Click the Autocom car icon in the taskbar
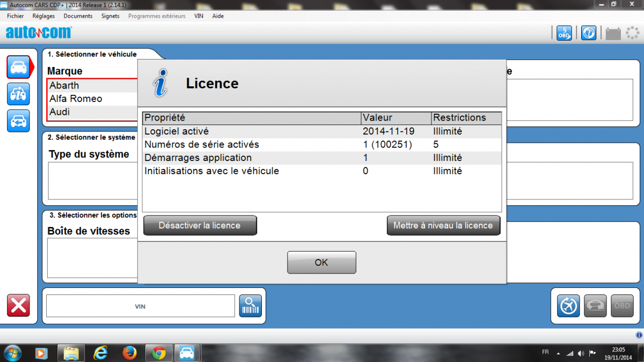The height and width of the screenshot is (362, 644). click(187, 353)
